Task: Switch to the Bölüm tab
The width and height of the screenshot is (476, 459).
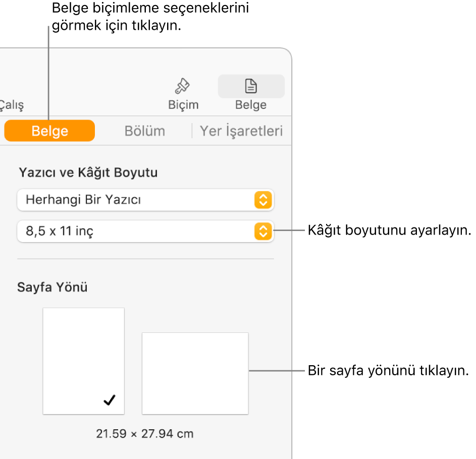Action: tap(145, 131)
